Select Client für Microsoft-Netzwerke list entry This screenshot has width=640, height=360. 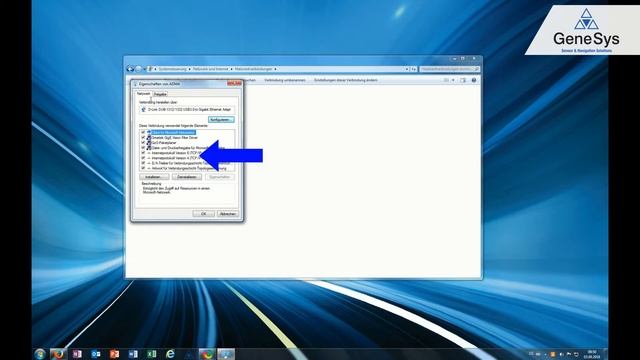[173, 132]
